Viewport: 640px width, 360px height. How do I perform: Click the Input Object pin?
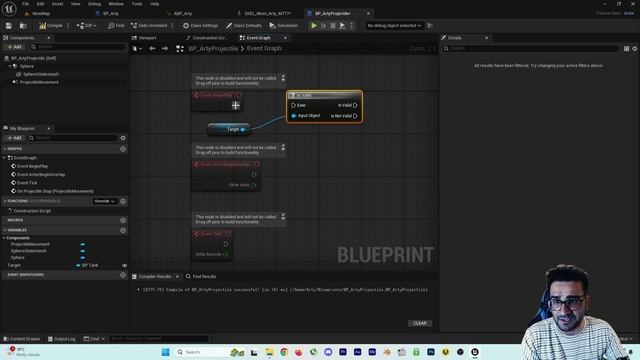pos(293,116)
